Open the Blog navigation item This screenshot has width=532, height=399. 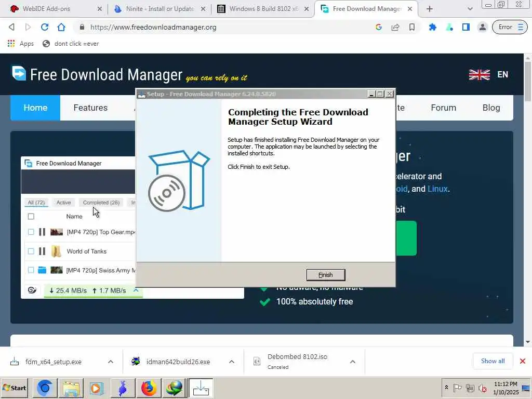(x=491, y=108)
